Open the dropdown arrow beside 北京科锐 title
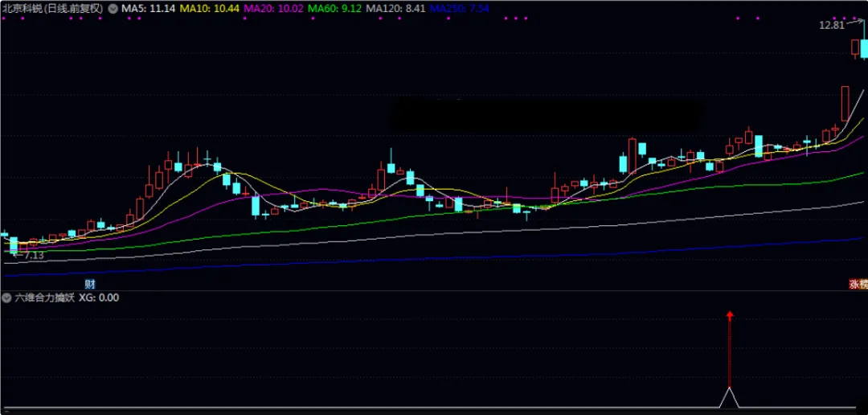 (113, 9)
